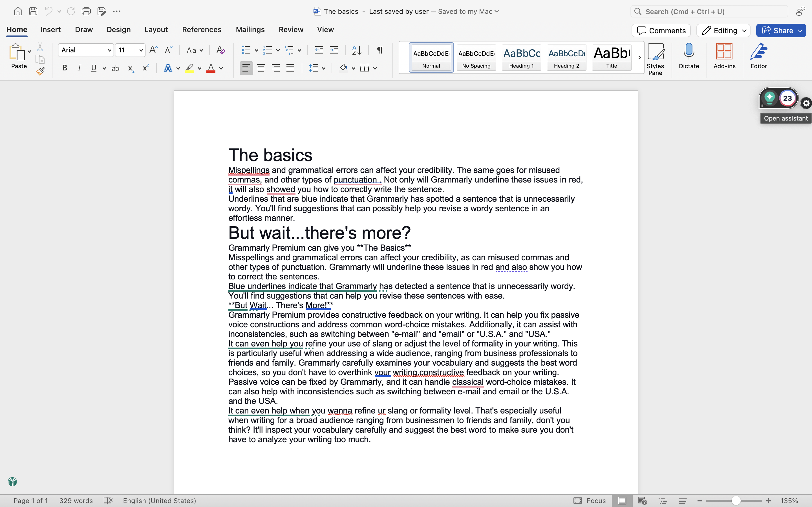Expand the font color dropdown
The height and width of the screenshot is (507, 812).
tap(221, 68)
